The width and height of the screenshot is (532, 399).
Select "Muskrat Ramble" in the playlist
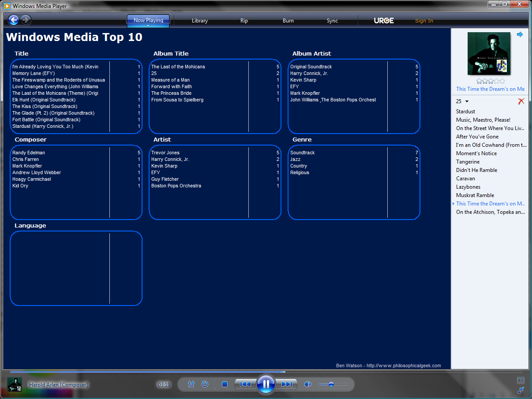tap(475, 195)
